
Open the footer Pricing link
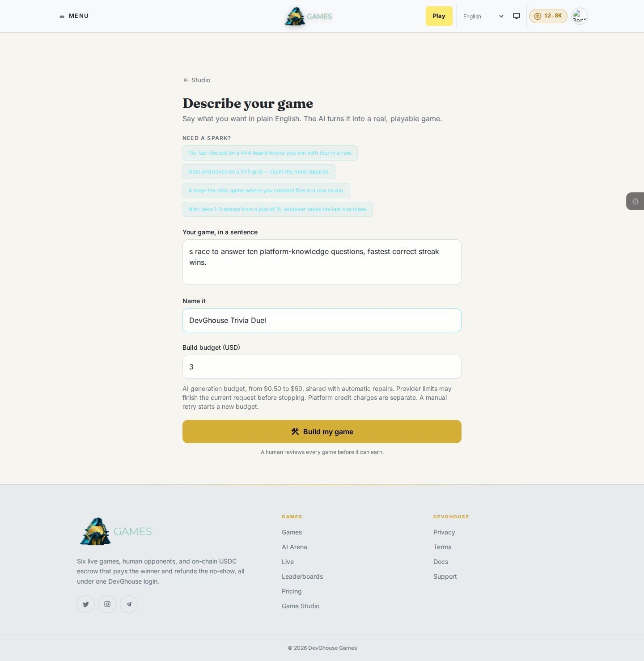pos(292,591)
